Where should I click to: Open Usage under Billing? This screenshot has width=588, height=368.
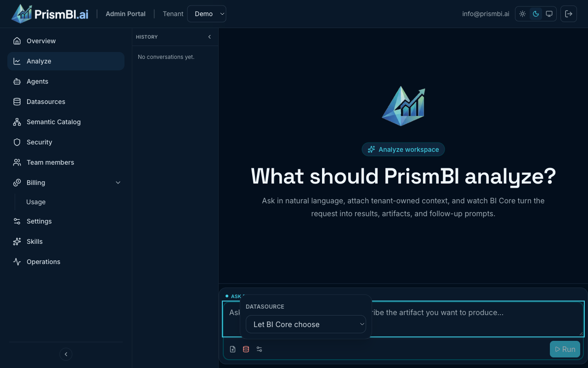click(36, 202)
